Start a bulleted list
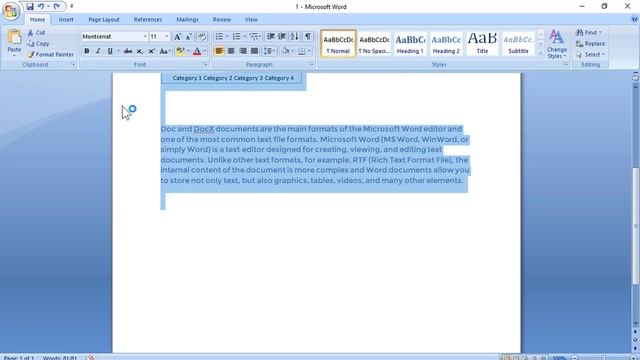Viewport: 640px width, 360px height. 219,37
